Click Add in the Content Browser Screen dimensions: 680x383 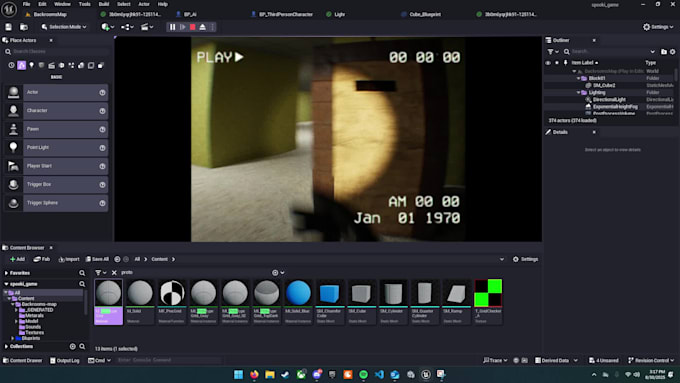(x=17, y=259)
